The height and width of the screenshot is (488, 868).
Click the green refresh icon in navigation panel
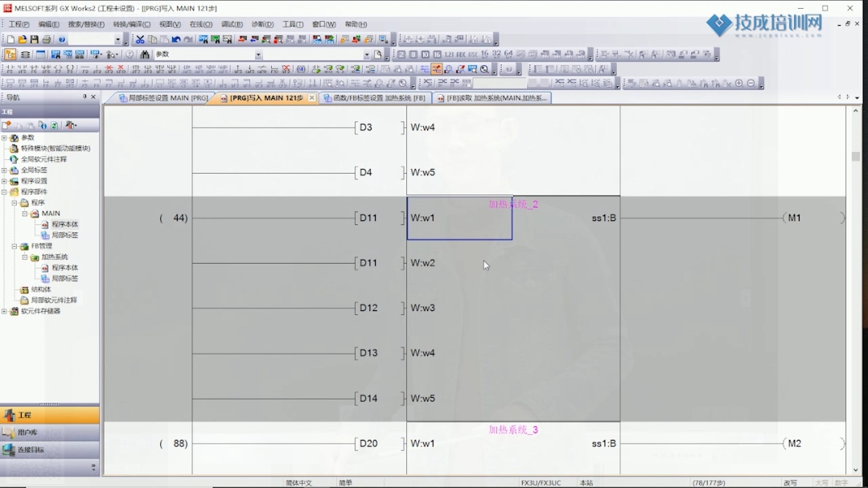54,125
